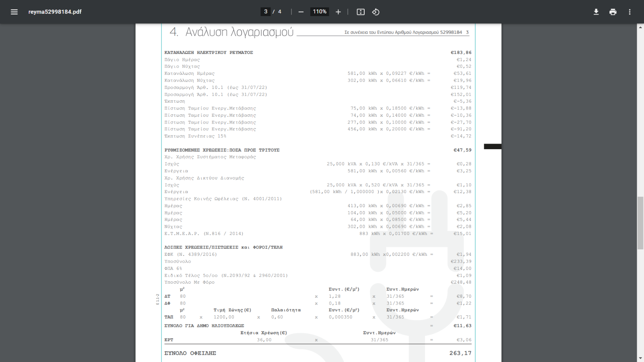The height and width of the screenshot is (362, 644).
Task: Click the 263,17 total due amount
Action: point(460,353)
